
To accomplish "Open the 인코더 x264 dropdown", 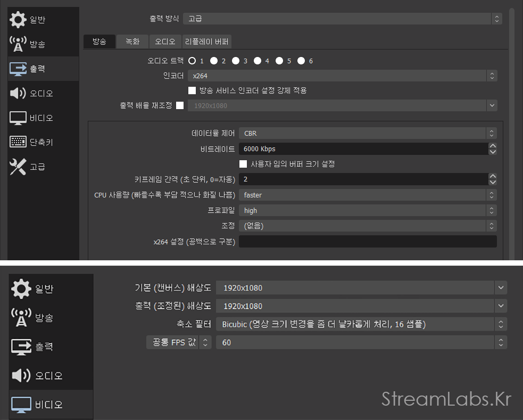I will pos(342,76).
